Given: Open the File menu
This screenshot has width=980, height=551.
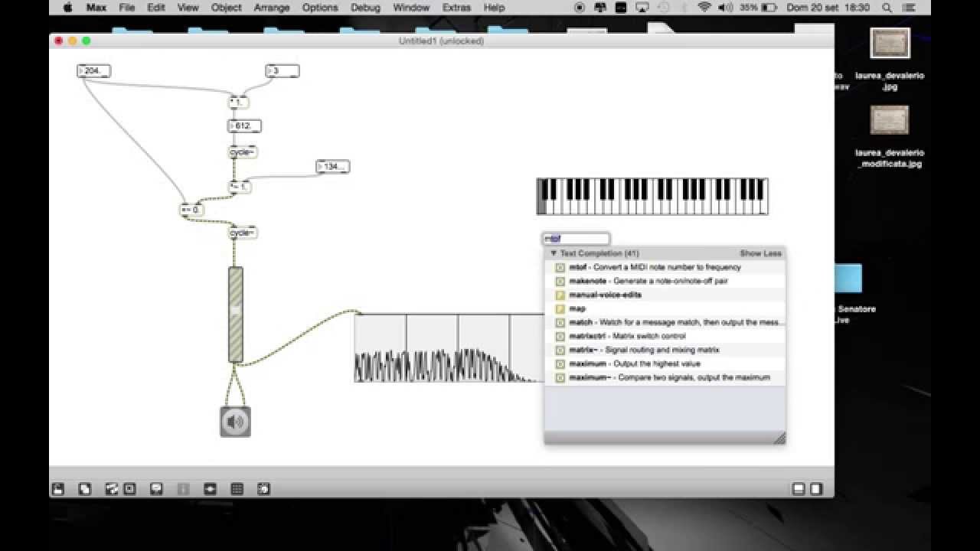Looking at the screenshot, I should click(127, 8).
